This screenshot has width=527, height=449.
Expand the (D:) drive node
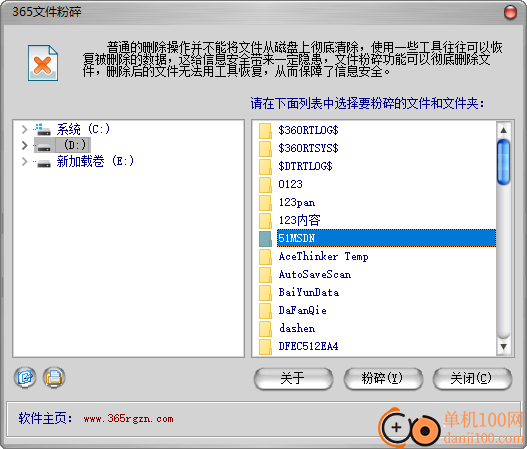tap(24, 146)
